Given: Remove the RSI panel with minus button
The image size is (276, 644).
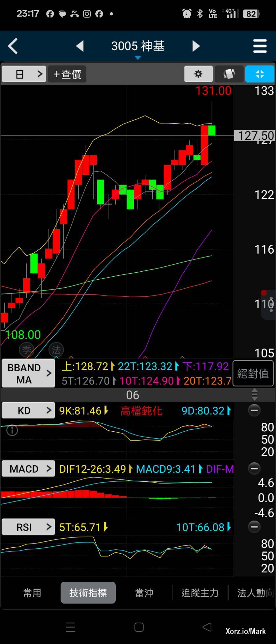Looking at the screenshot, I should coord(254,527).
